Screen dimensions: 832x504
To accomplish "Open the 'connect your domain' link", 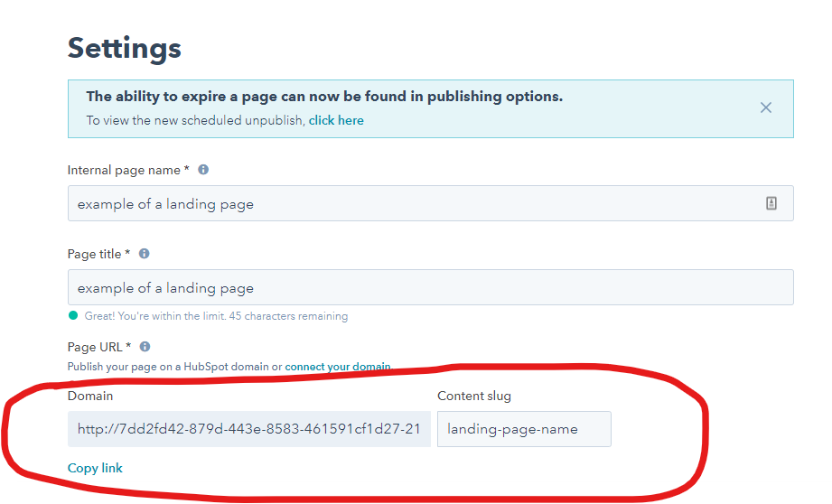I will pos(338,367).
